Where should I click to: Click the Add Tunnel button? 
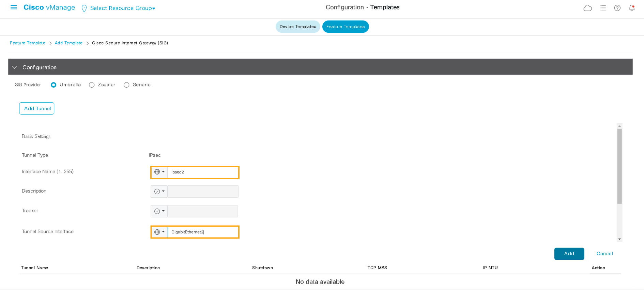37,108
